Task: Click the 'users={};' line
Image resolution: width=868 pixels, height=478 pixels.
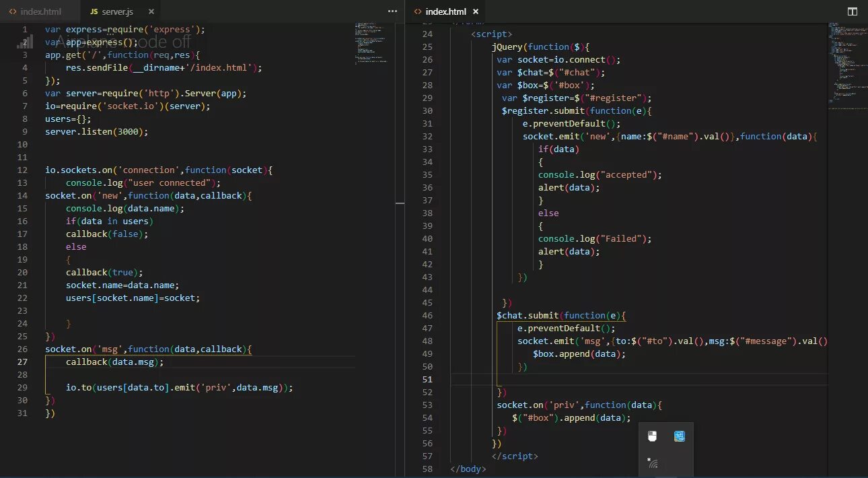Action: point(68,118)
